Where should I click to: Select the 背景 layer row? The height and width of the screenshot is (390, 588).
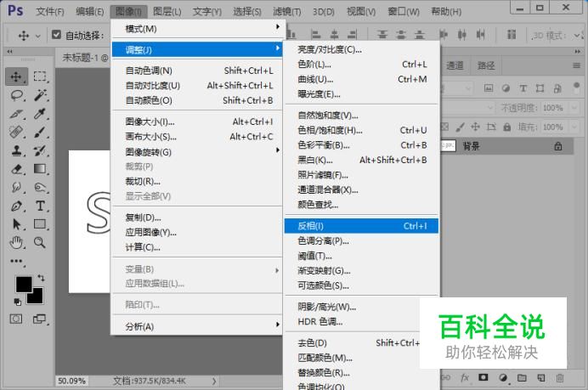coord(506,146)
